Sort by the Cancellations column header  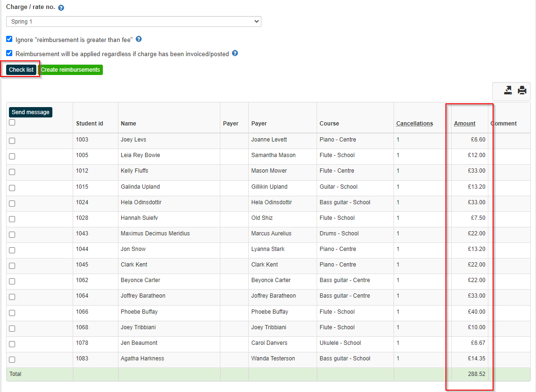click(x=415, y=124)
